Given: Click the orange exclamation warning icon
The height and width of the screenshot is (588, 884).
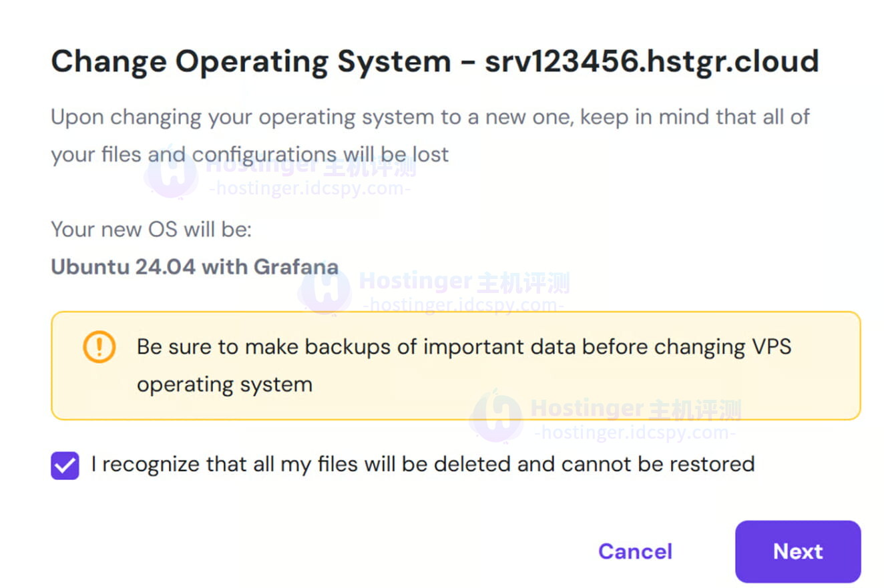Looking at the screenshot, I should (x=99, y=347).
